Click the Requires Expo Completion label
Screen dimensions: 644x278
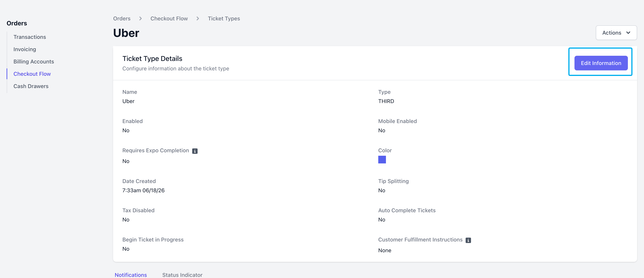(156, 150)
